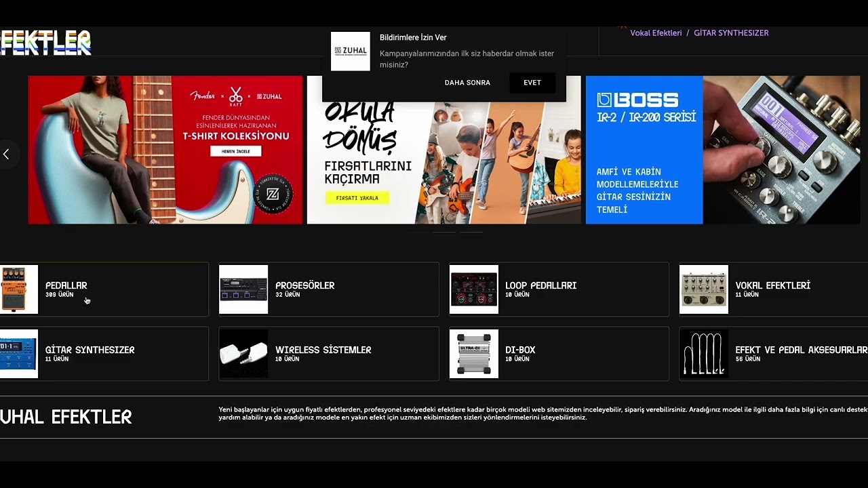Select the first carousel indicator dash
This screenshot has width=868, height=488.
[418, 232]
